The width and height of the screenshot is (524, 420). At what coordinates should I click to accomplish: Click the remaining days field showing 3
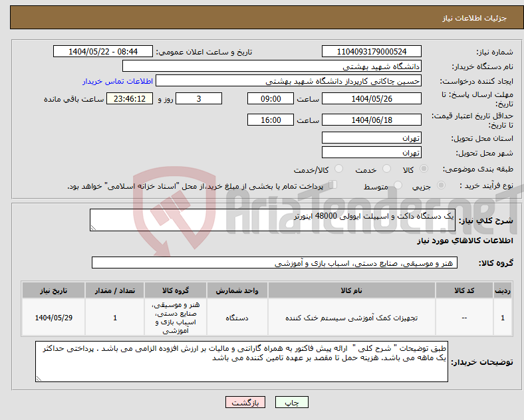coord(199,99)
